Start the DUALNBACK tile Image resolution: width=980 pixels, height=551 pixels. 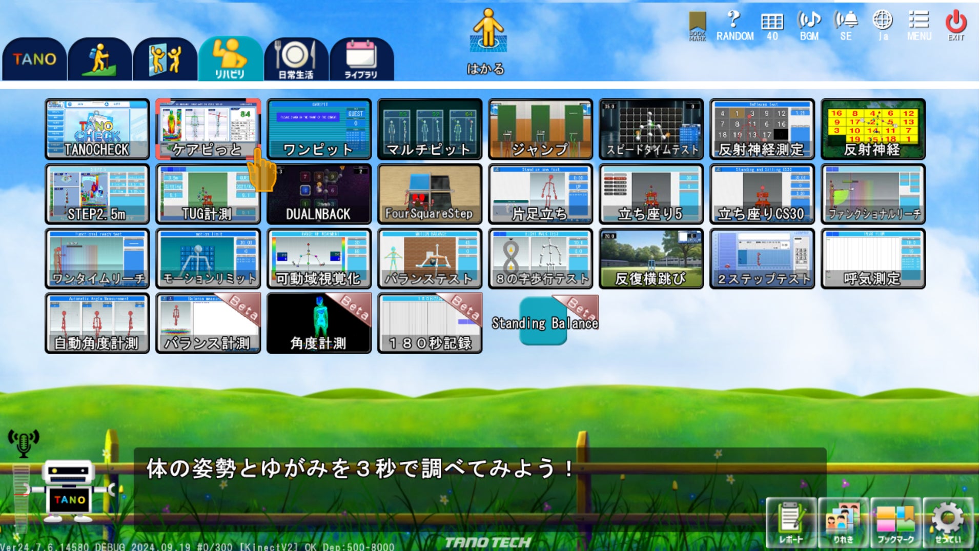319,194
